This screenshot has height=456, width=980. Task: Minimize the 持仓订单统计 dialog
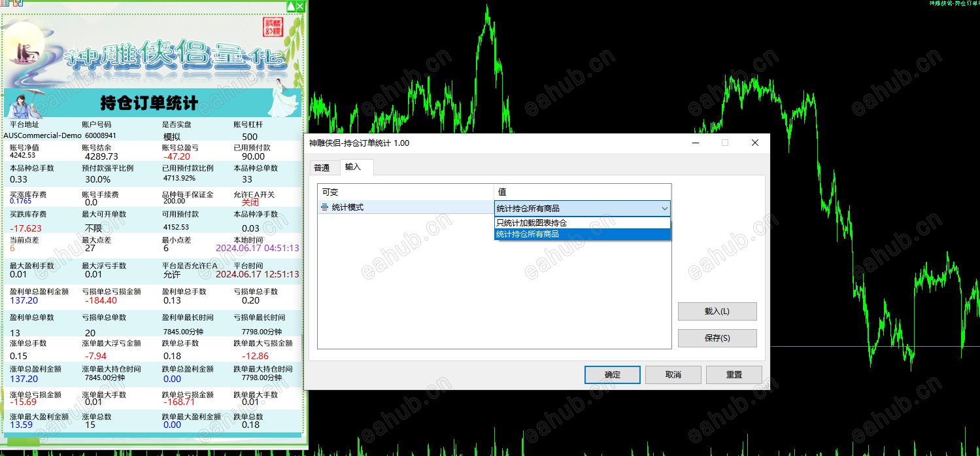tap(695, 143)
